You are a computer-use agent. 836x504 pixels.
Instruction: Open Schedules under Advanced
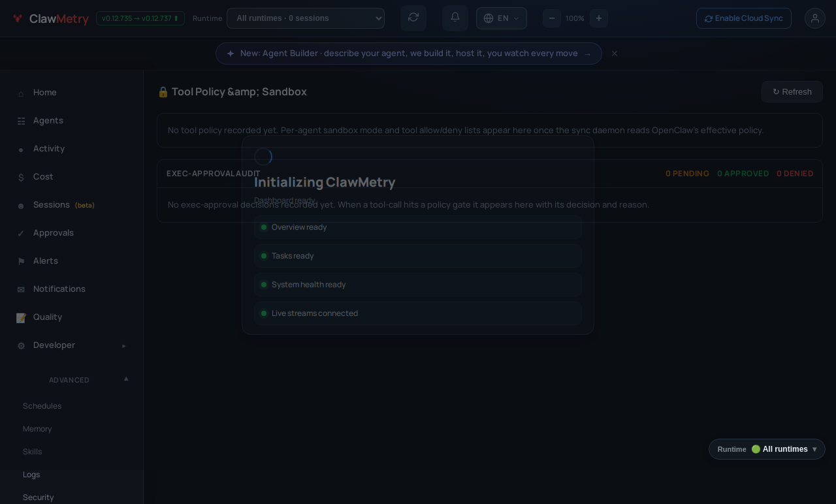point(42,406)
